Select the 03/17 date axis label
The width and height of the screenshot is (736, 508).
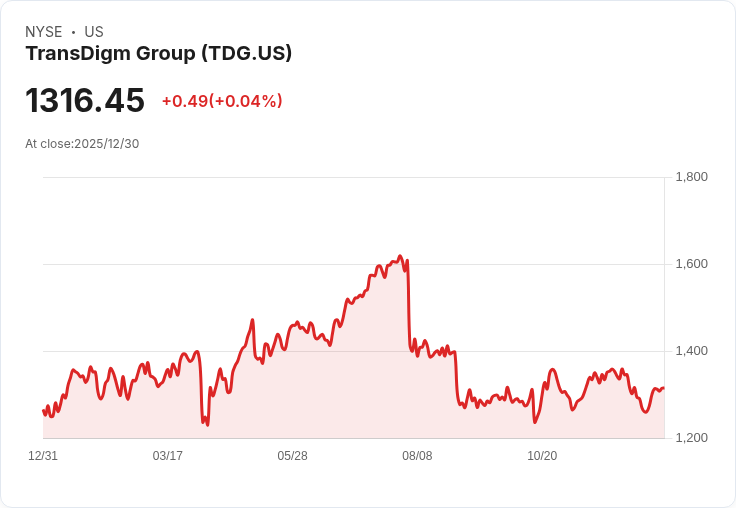pyautogui.click(x=168, y=456)
